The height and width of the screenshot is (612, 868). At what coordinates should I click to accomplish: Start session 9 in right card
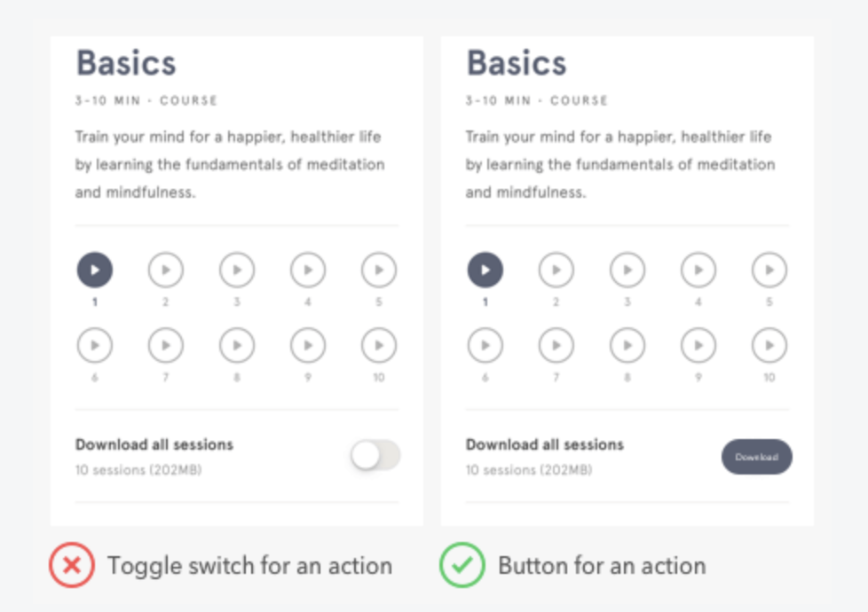pos(698,346)
